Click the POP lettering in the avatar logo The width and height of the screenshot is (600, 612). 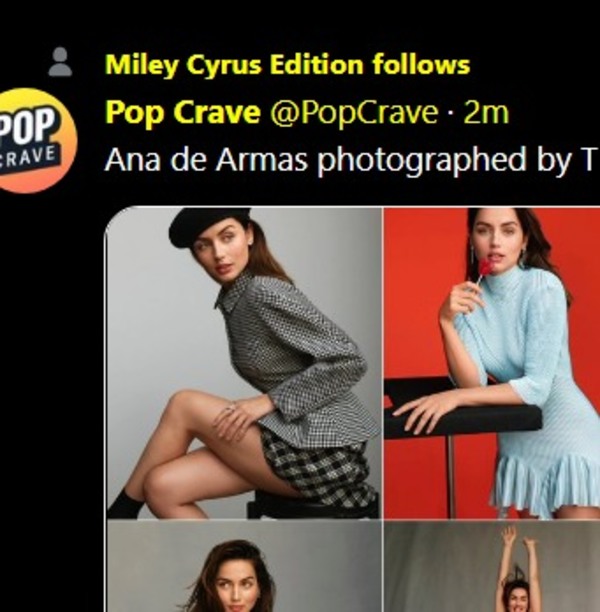click(28, 125)
